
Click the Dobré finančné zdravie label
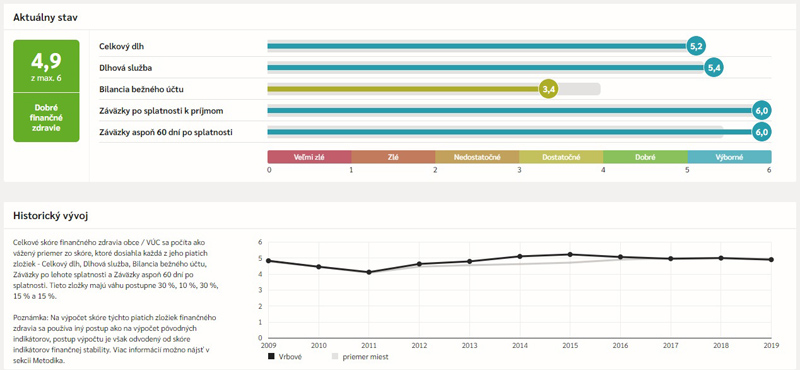(x=46, y=117)
